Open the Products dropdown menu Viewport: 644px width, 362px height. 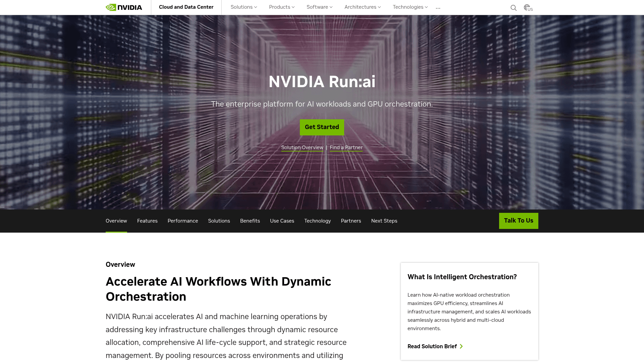coord(280,7)
